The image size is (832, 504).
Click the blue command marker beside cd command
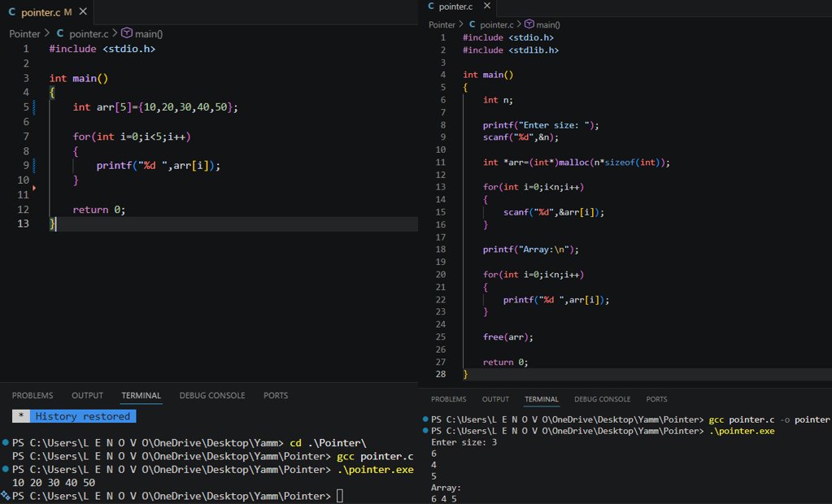[x=6, y=441]
